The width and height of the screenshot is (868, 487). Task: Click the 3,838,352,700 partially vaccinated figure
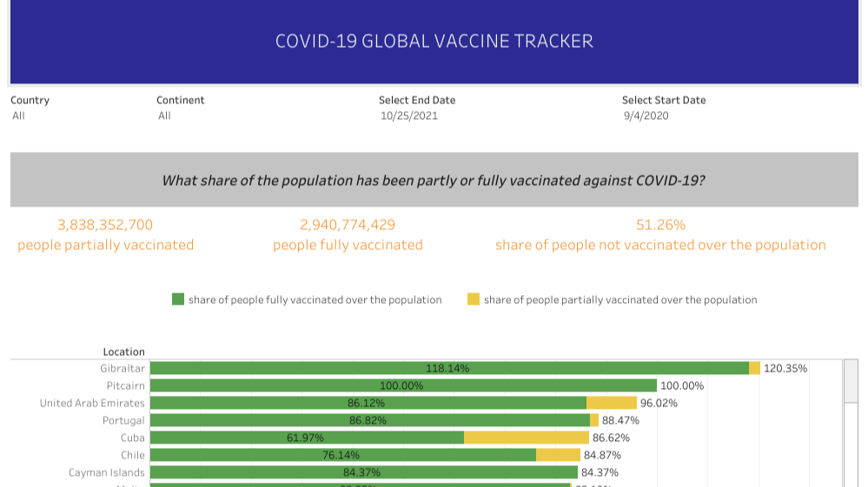point(105,225)
